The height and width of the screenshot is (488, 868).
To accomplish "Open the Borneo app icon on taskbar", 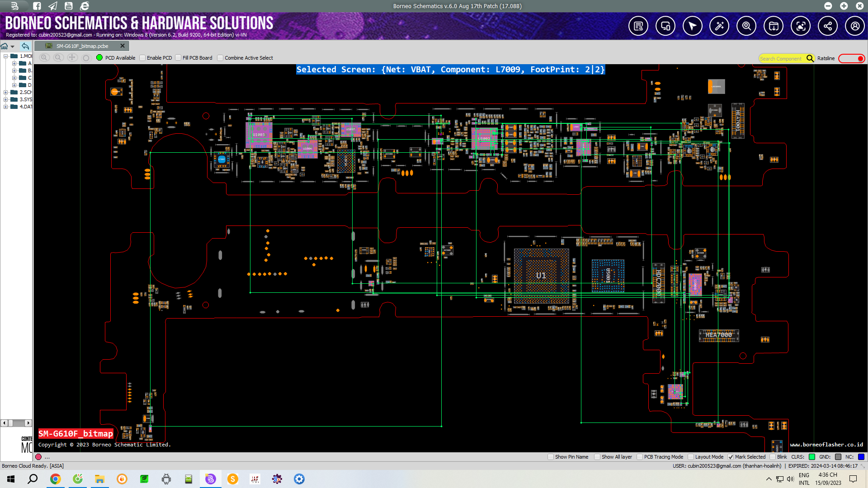I will [x=211, y=479].
